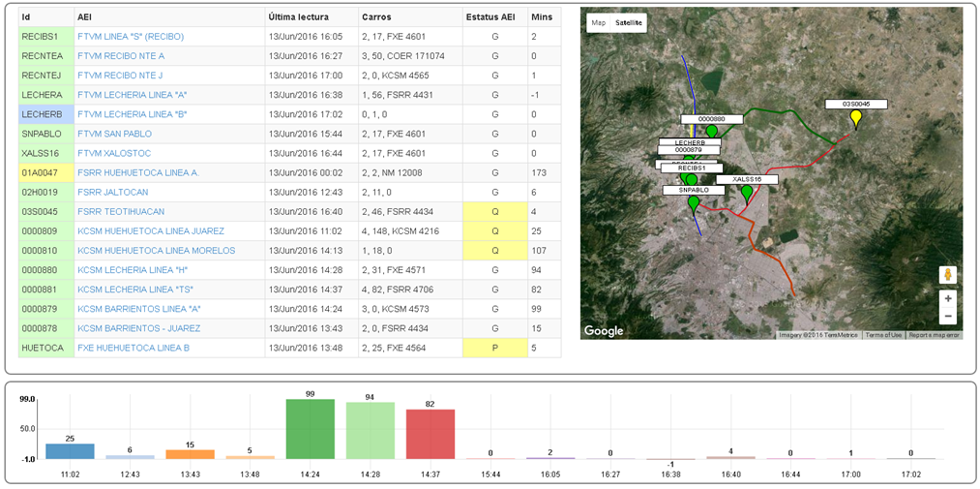Click the red 82 bar at 14:37
This screenshot has width=980, height=489.
tap(430, 433)
